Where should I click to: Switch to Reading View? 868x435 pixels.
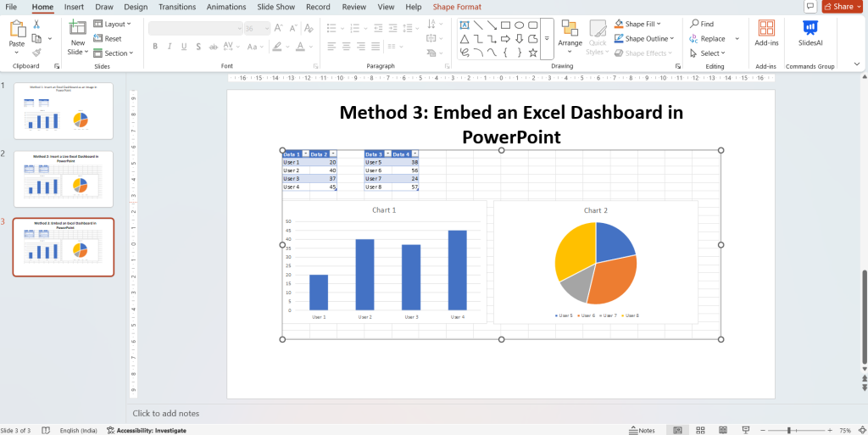click(722, 430)
